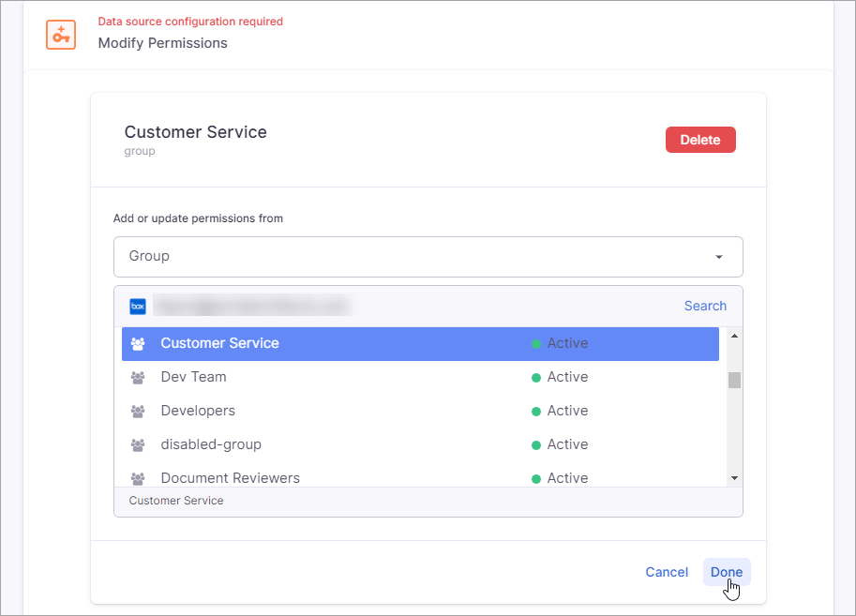Open the Group permissions source dropdown
856x616 pixels.
pyautogui.click(x=428, y=256)
